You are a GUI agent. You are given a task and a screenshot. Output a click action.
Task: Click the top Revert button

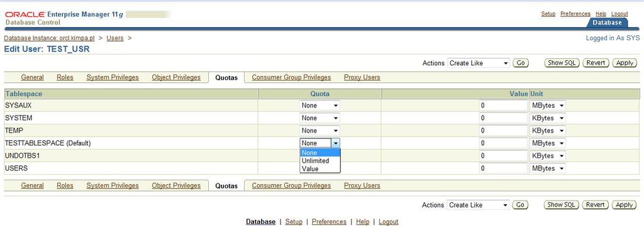596,63
